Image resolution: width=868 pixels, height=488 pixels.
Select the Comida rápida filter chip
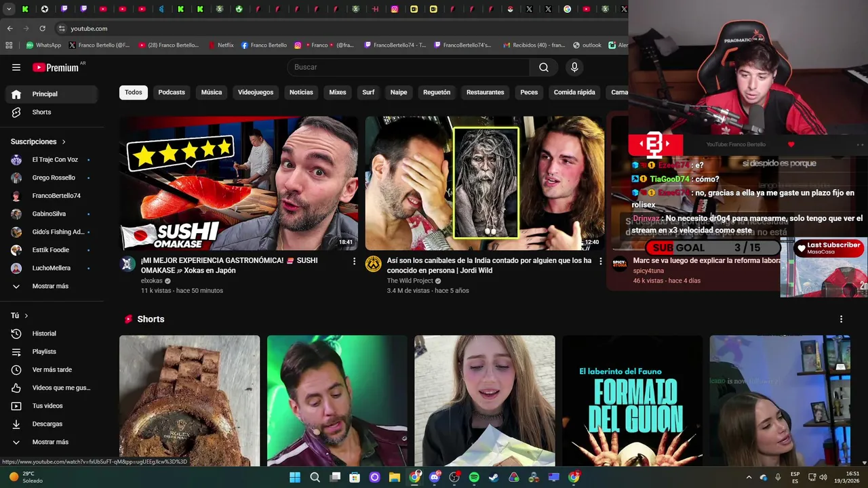pos(574,92)
